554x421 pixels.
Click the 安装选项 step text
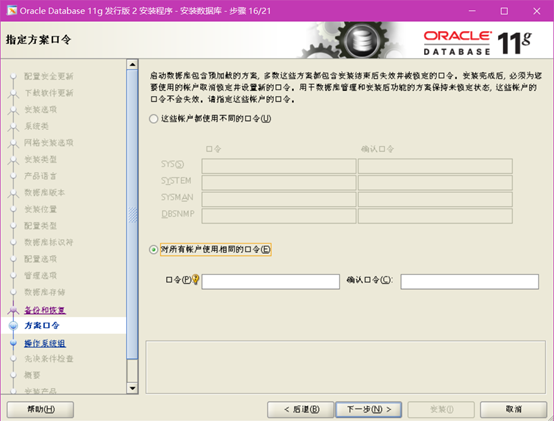40,109
